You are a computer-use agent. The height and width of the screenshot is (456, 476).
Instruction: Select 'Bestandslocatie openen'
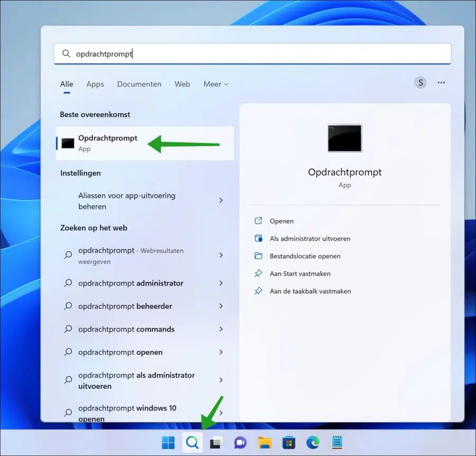[305, 256]
